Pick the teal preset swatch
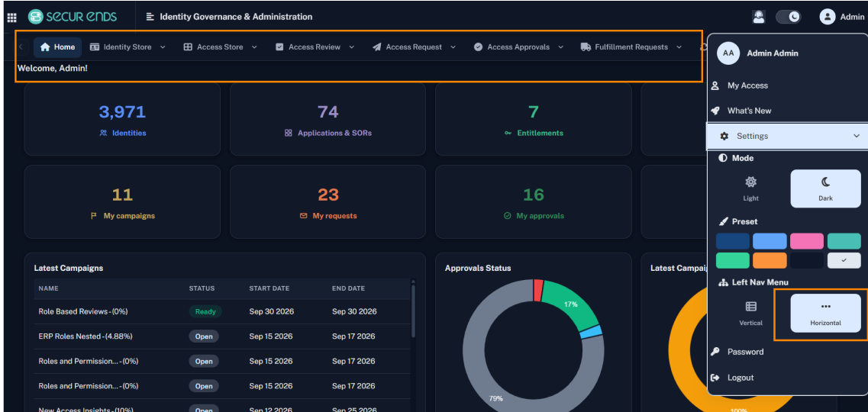 point(844,241)
